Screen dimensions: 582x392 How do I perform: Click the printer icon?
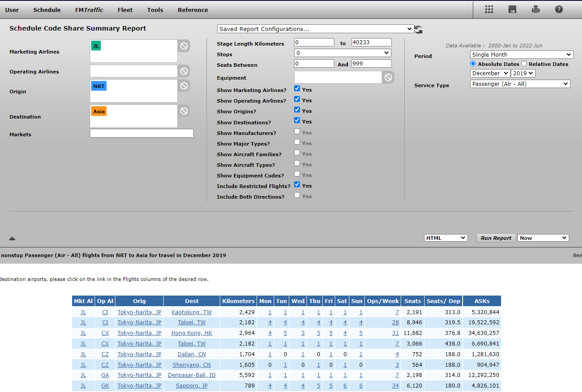(x=536, y=9)
